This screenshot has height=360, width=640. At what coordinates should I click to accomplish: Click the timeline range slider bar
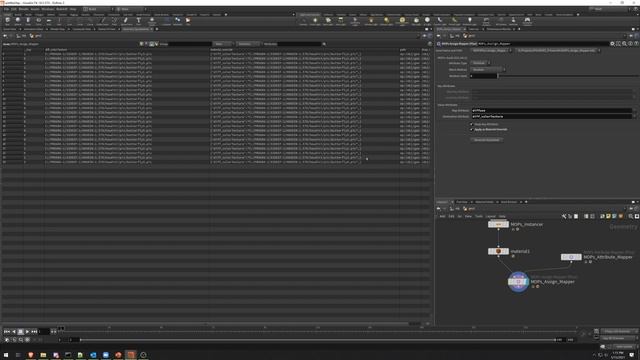[x=318, y=340]
